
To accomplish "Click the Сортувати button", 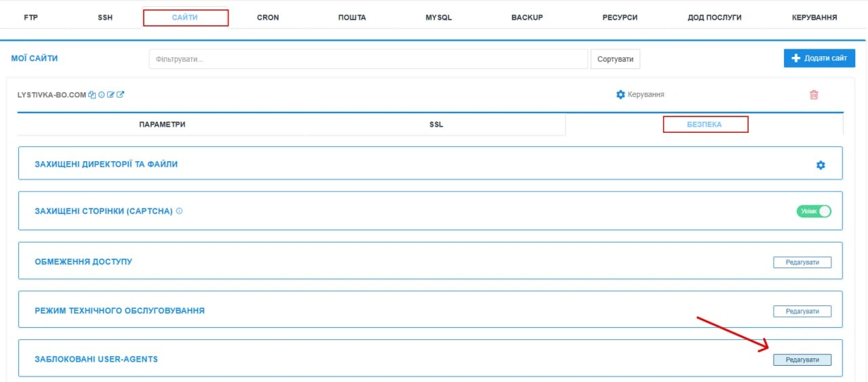I will click(x=615, y=59).
